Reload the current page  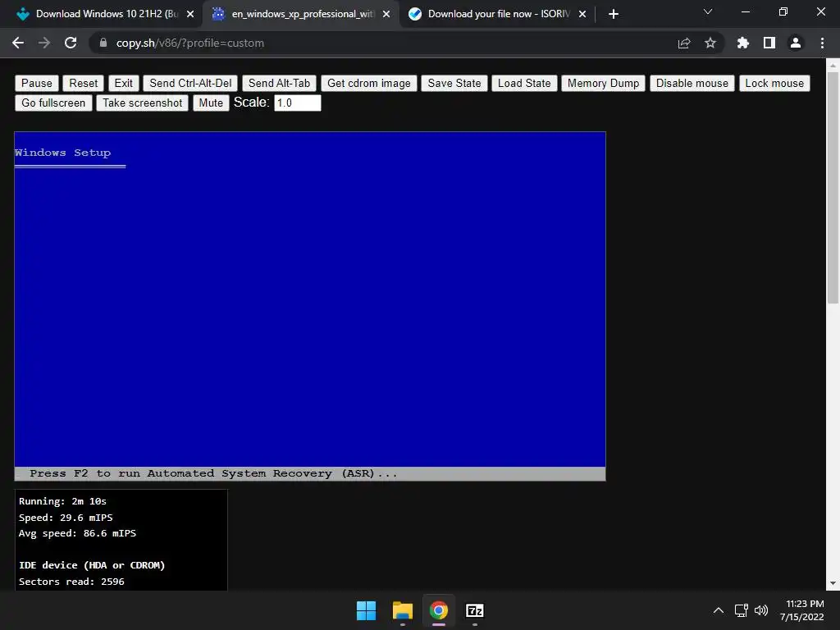71,43
